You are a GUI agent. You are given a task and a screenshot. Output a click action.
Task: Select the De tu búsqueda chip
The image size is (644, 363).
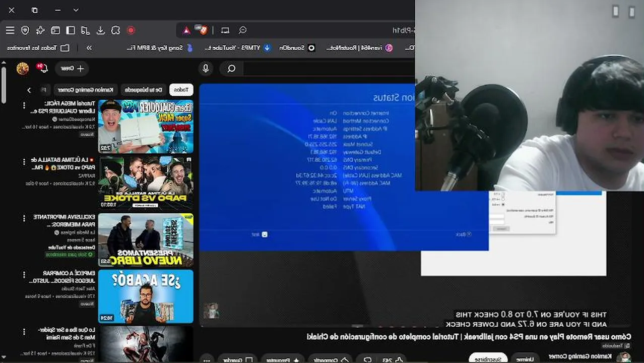point(144,90)
